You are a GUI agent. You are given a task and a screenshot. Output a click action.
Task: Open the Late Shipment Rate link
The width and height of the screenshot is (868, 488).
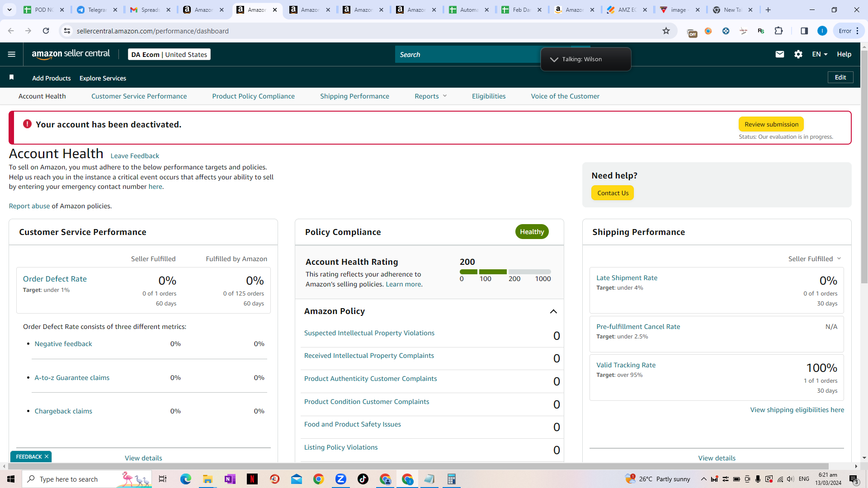[x=627, y=278]
